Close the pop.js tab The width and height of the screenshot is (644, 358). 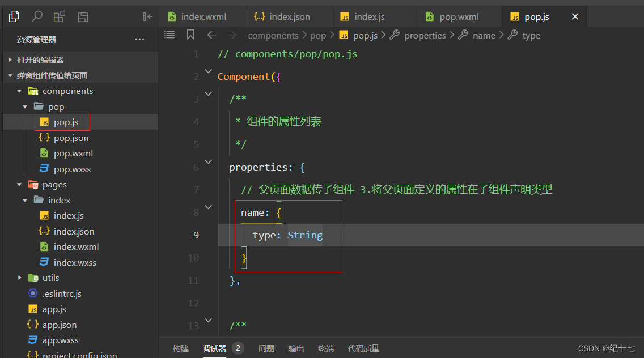tap(575, 16)
